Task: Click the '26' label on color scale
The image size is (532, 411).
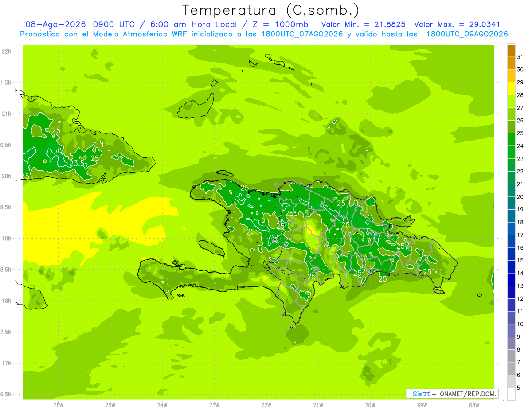Action: point(520,120)
